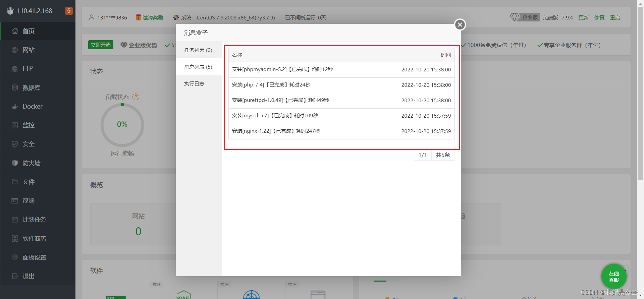644x299 pixels.
Task: Click the 1/1 pagination indicator
Action: 423,155
